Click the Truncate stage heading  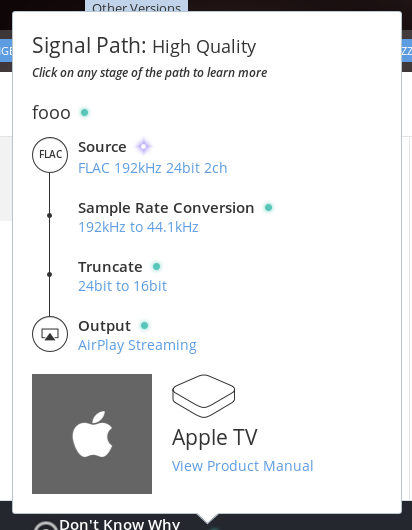[110, 267]
